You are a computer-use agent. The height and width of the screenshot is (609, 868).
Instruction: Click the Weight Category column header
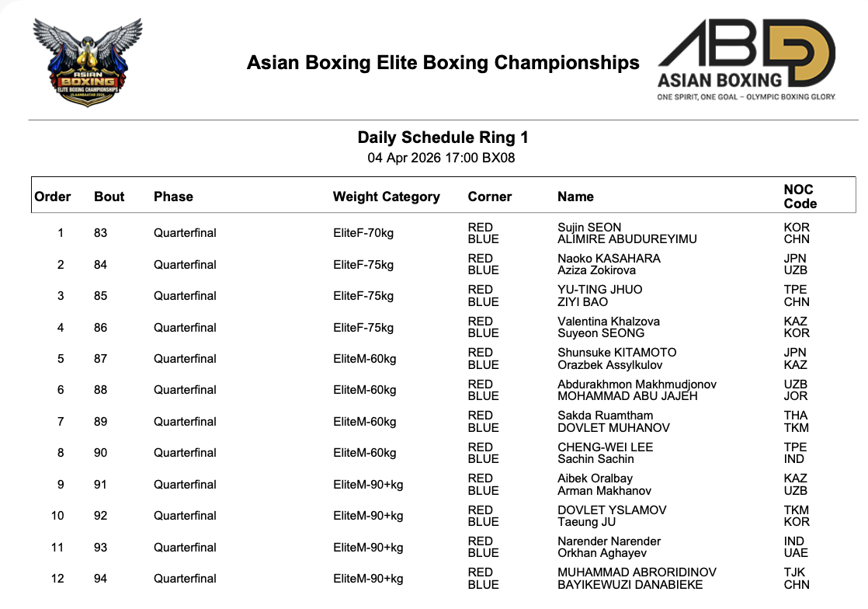386,197
